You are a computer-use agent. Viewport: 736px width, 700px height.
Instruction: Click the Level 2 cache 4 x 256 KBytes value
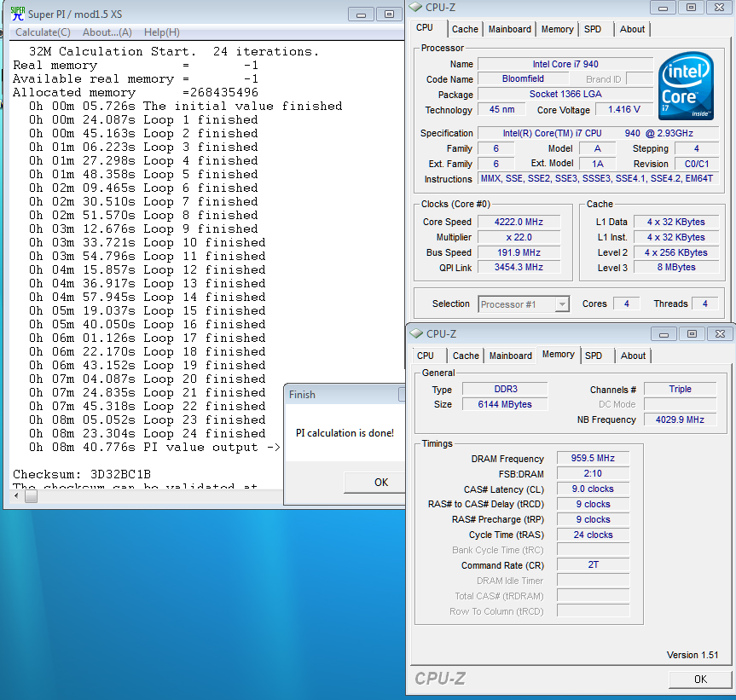676,252
